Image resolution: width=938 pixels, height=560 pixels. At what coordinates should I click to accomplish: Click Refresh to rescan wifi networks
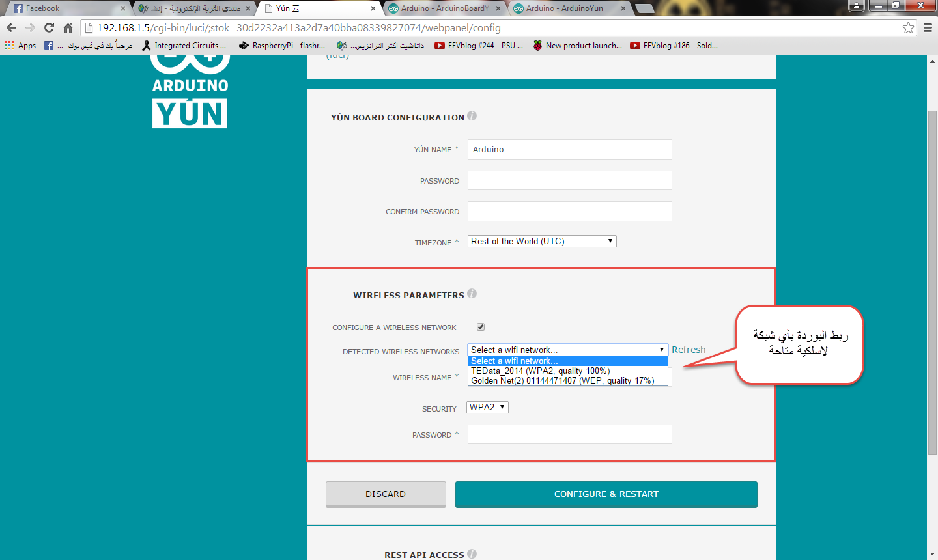pos(689,350)
